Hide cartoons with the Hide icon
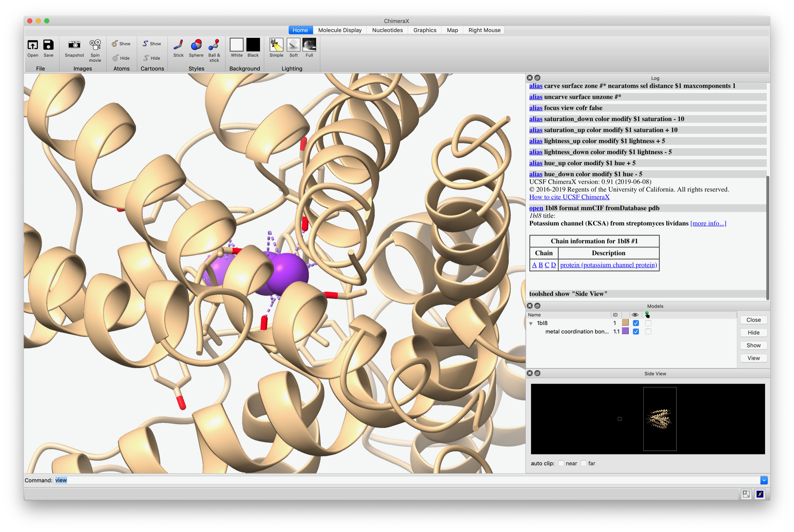This screenshot has height=532, width=794. pos(151,58)
